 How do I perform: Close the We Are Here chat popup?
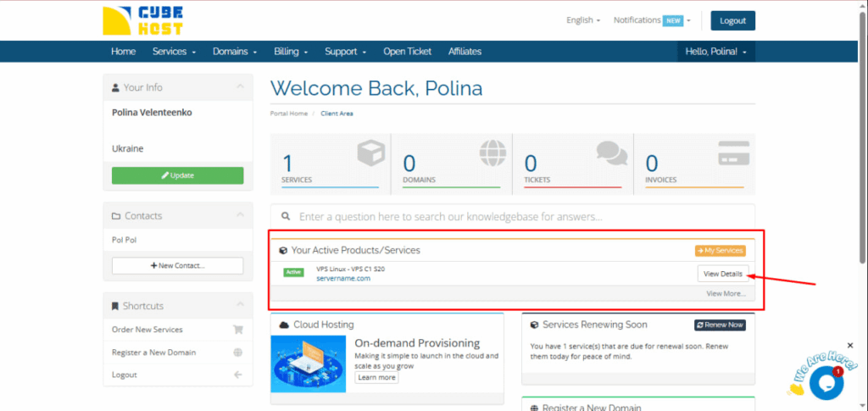pyautogui.click(x=850, y=346)
